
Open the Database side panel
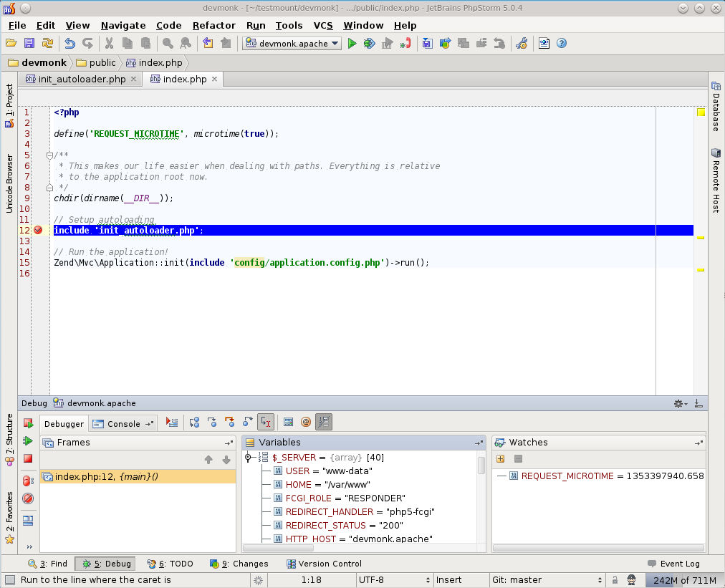tap(716, 106)
